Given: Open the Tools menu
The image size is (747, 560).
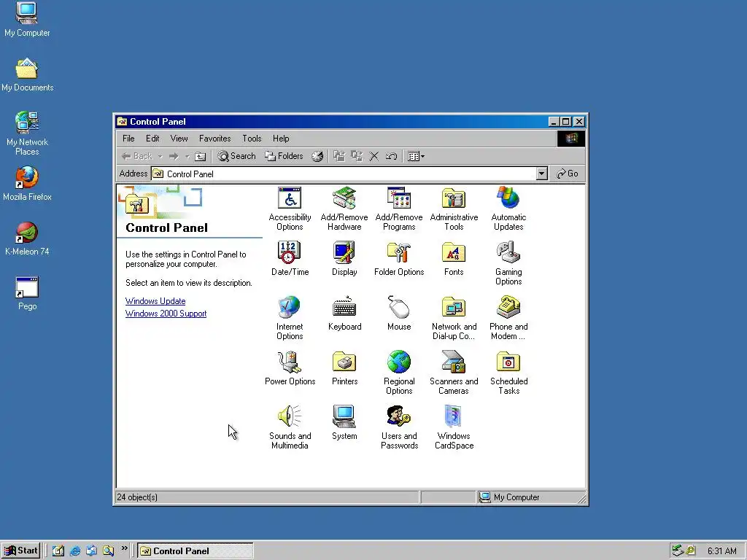Looking at the screenshot, I should pos(252,139).
